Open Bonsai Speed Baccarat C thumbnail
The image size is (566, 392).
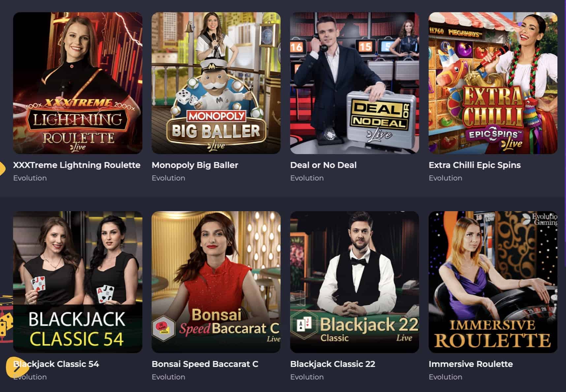point(216,282)
